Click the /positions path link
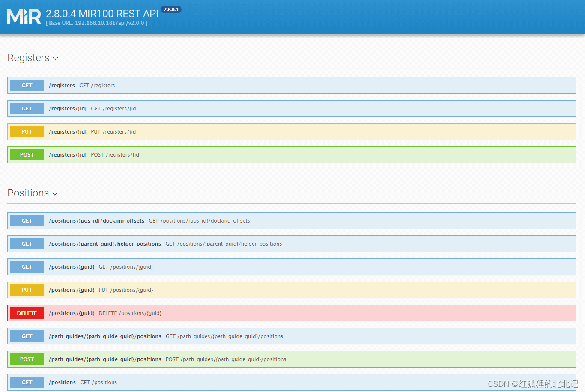 pos(62,383)
